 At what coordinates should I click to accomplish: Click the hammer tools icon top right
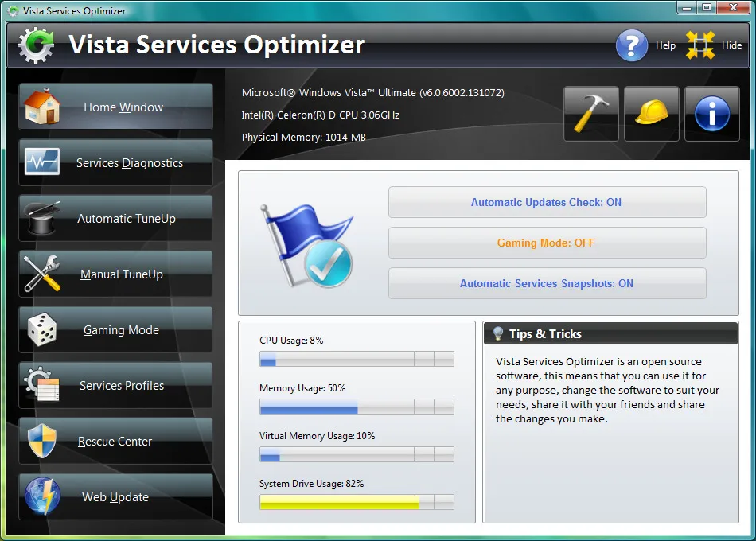pos(591,113)
